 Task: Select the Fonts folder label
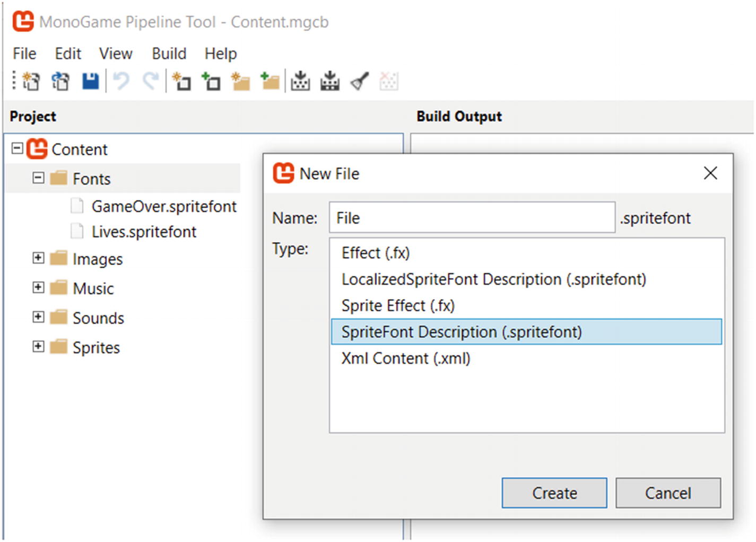92,179
